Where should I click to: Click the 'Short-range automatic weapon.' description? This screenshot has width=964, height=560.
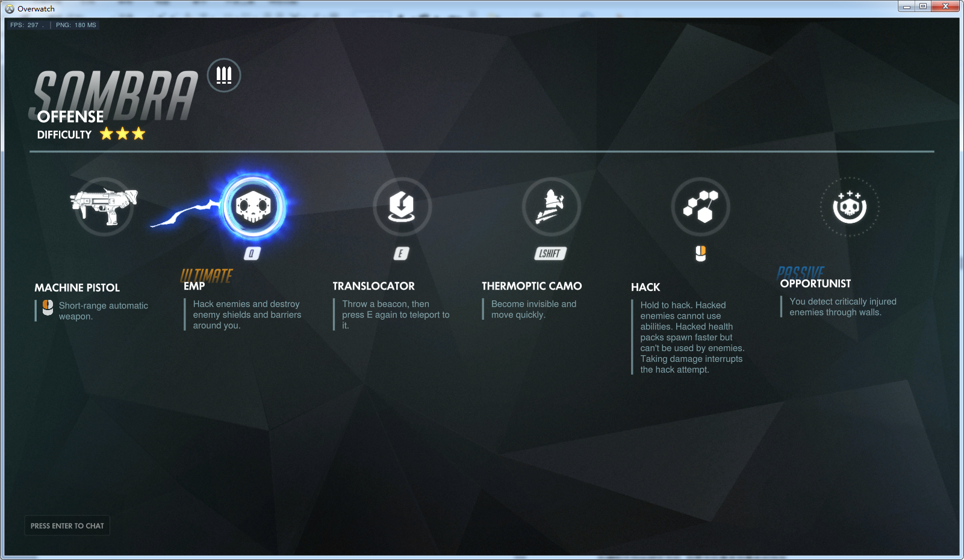(104, 311)
